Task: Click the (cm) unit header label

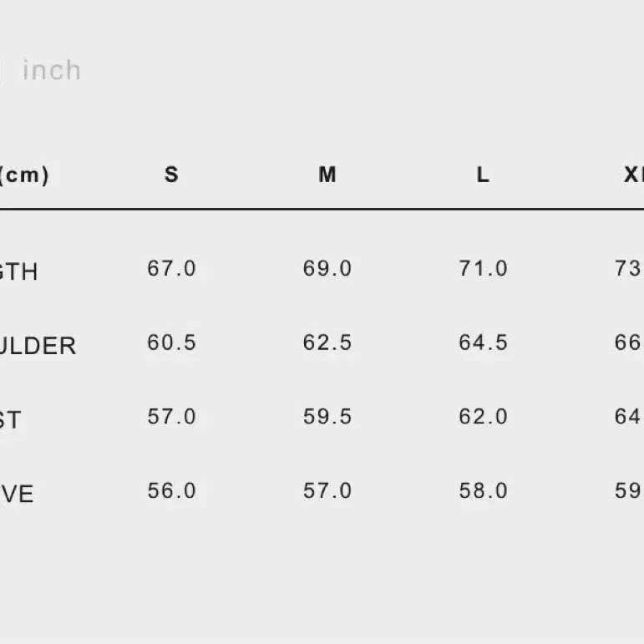Action: pyautogui.click(x=23, y=175)
